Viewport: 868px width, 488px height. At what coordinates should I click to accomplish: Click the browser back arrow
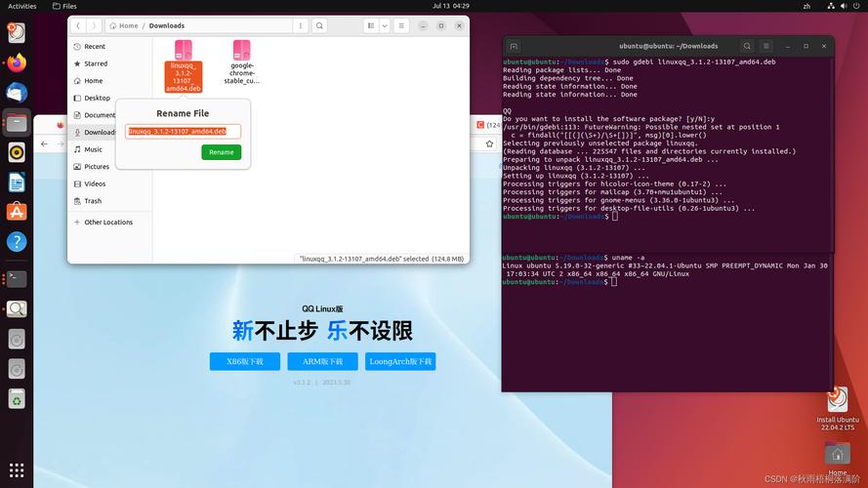click(x=44, y=143)
